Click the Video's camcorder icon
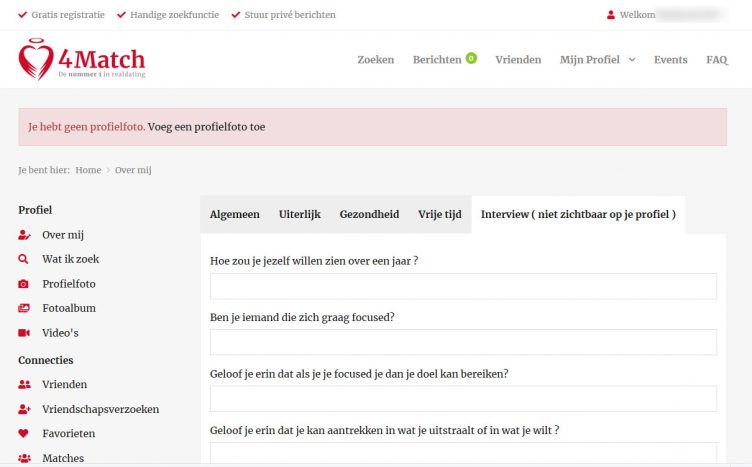Image resolution: width=752 pixels, height=467 pixels. (24, 333)
